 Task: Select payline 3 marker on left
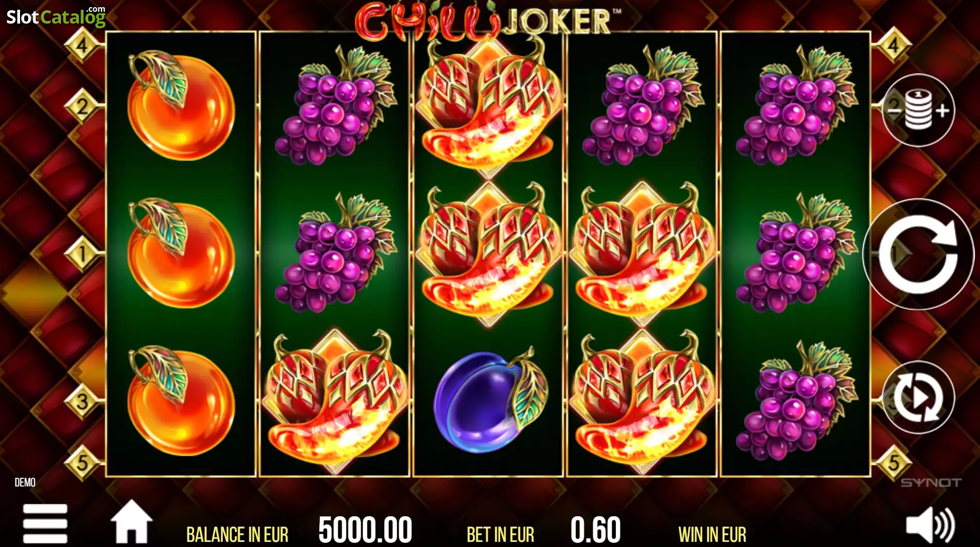[x=82, y=401]
